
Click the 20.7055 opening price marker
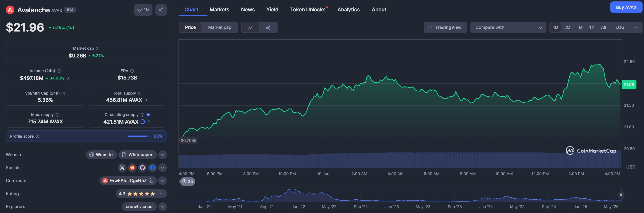point(188,141)
